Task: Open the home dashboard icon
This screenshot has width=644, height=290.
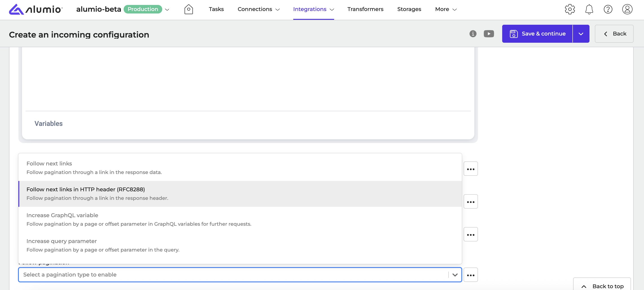Action: pyautogui.click(x=188, y=9)
